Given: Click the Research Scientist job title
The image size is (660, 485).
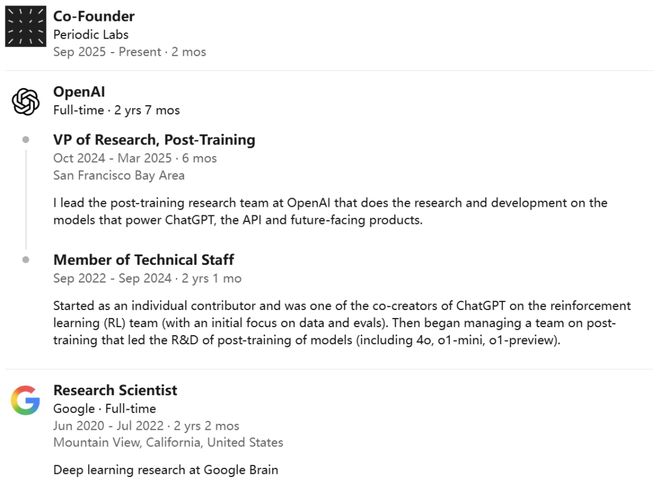Looking at the screenshot, I should tap(115, 390).
